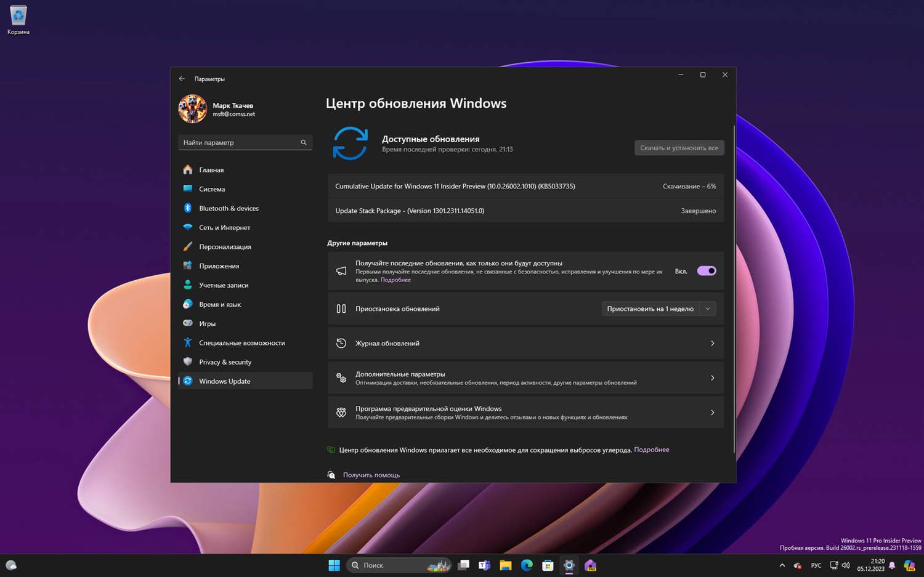The height and width of the screenshot is (577, 924).
Task: Open Microsoft Store from the taskbar
Action: point(548,565)
